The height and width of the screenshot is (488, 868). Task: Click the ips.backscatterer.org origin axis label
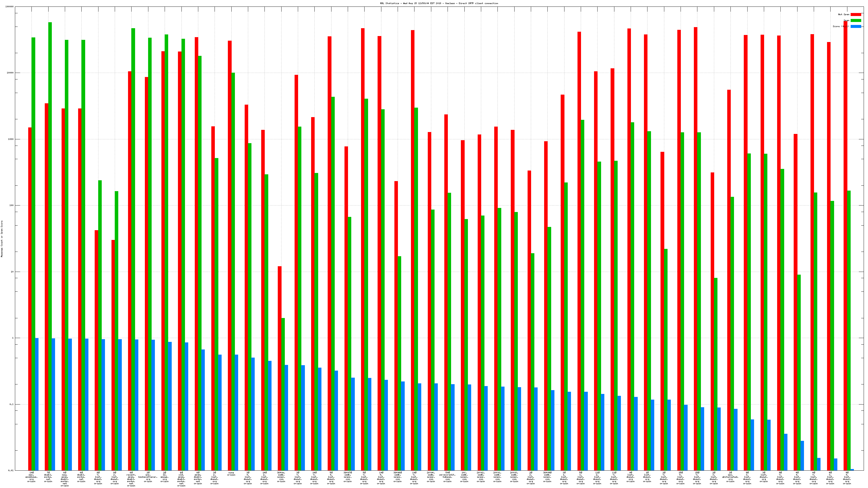[148, 477]
